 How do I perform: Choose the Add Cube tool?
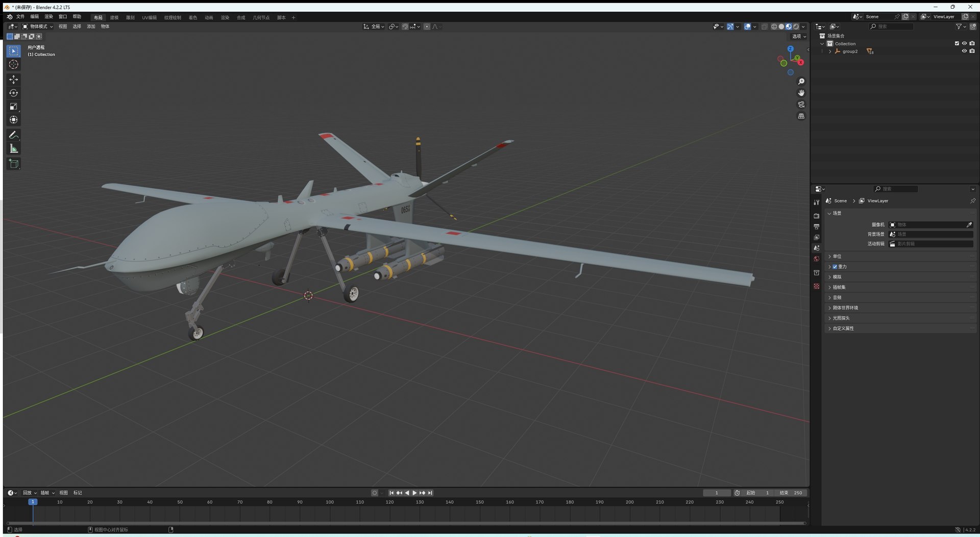pos(14,164)
